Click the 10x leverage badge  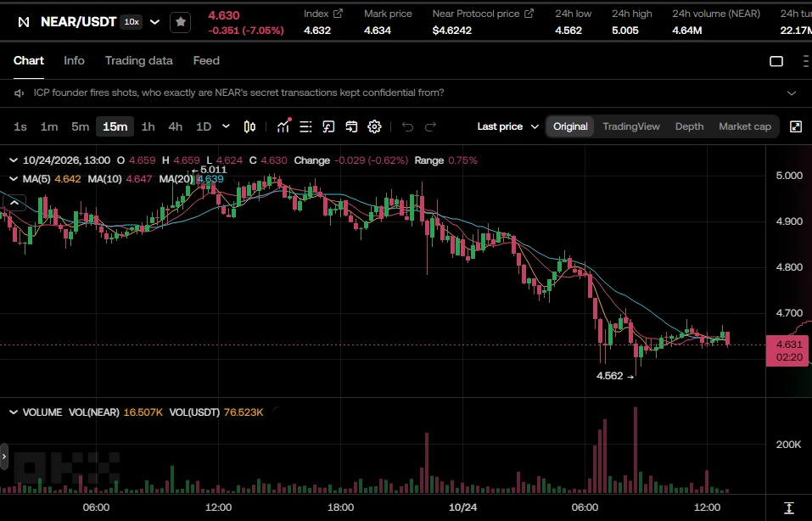(132, 22)
